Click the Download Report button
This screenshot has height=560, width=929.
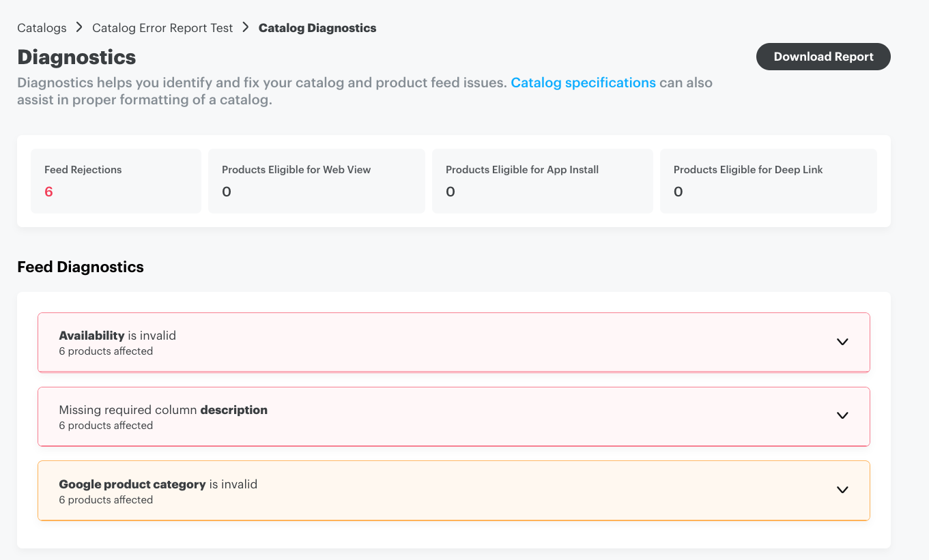(x=823, y=57)
